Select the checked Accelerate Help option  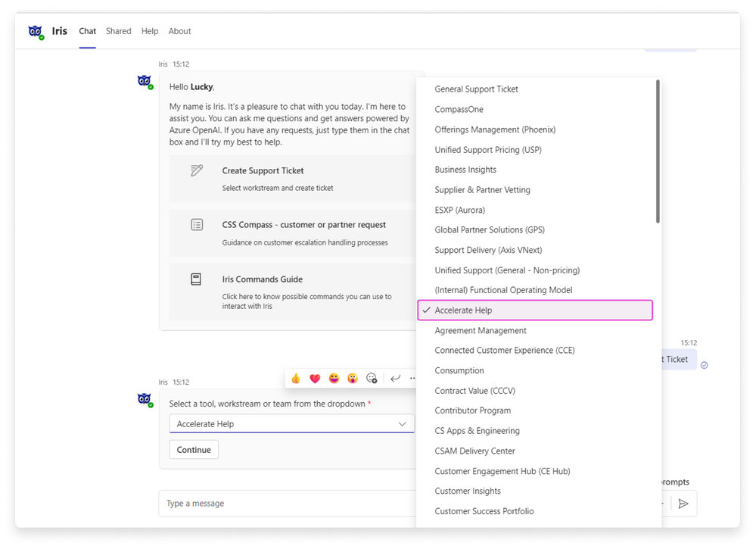click(x=535, y=310)
